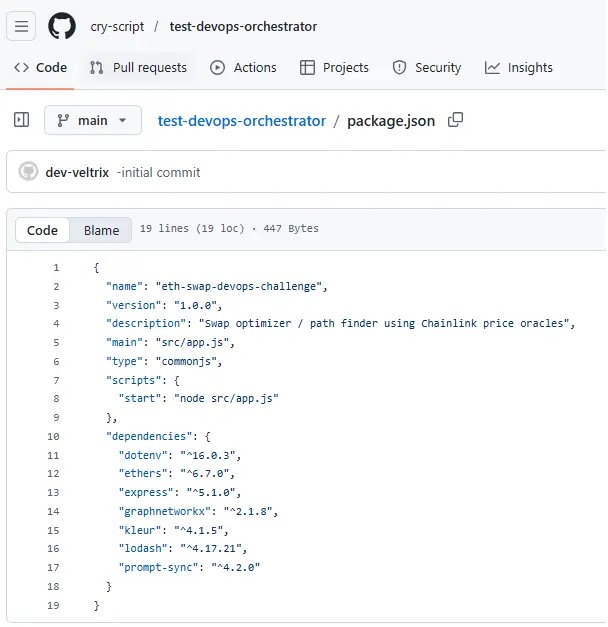This screenshot has height=627, width=608.
Task: Select line number 7
Action: click(x=56, y=380)
